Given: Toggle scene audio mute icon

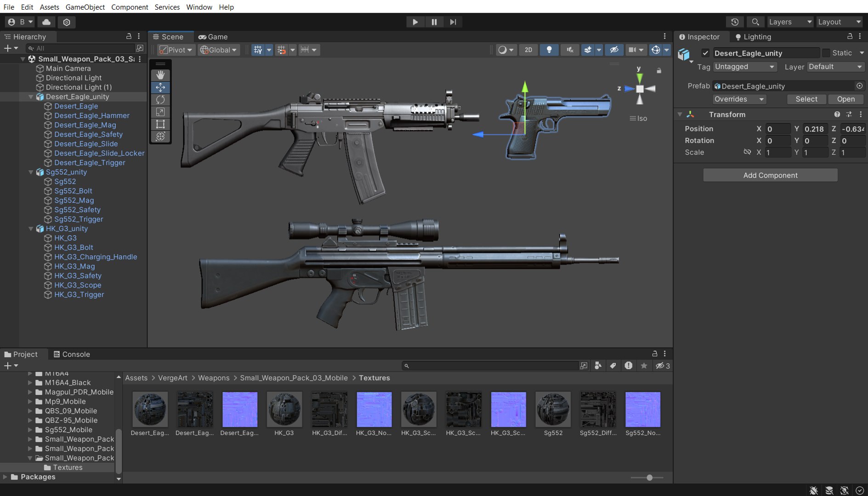Looking at the screenshot, I should point(570,50).
